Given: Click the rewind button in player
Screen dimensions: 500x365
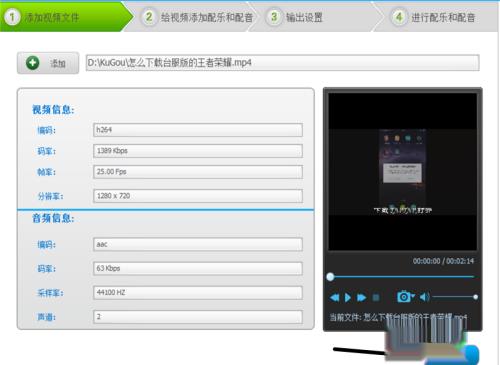Looking at the screenshot, I should (334, 297).
